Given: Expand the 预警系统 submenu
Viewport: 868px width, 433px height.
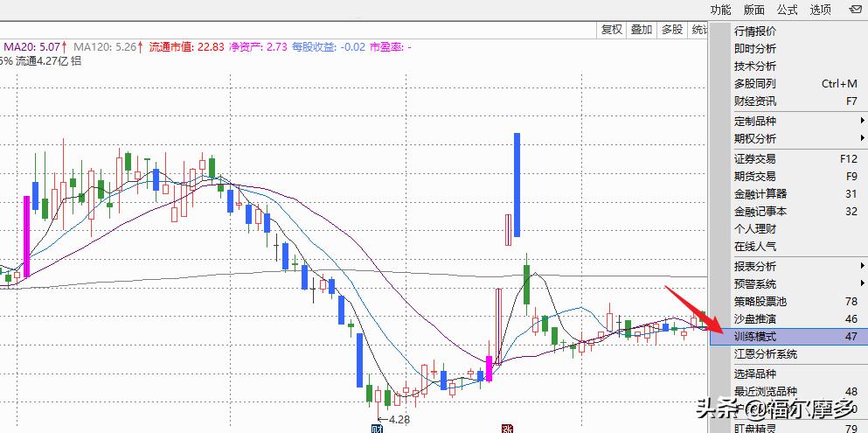Looking at the screenshot, I should [798, 284].
